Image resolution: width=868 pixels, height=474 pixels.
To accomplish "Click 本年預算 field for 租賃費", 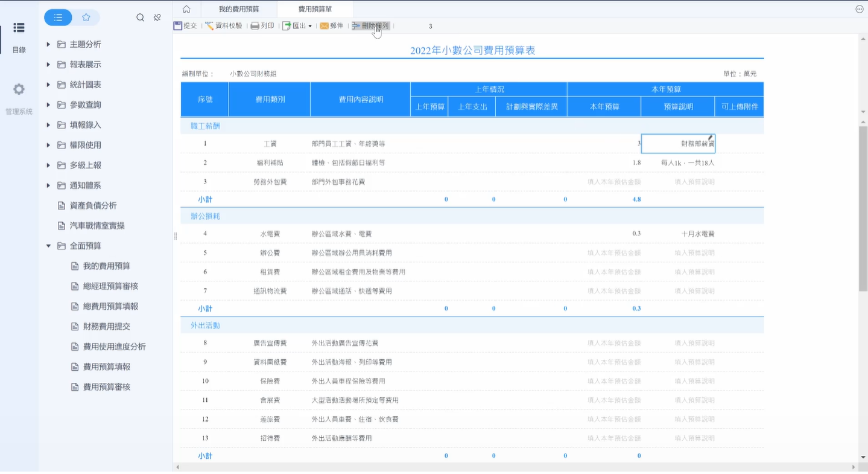I will click(x=604, y=272).
